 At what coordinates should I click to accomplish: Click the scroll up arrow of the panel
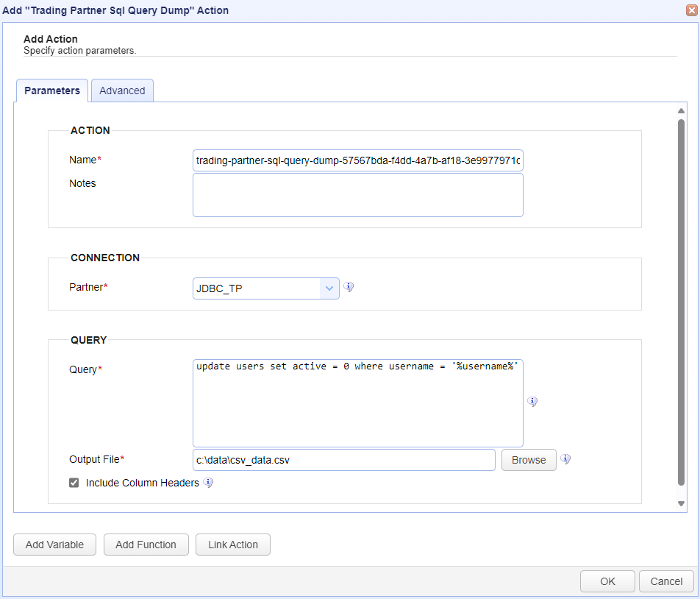tap(681, 111)
